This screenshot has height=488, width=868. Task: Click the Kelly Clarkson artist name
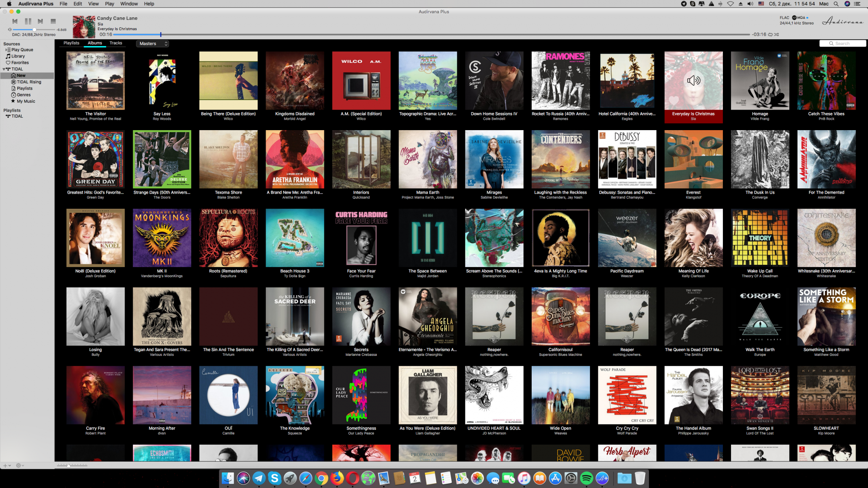(x=693, y=276)
